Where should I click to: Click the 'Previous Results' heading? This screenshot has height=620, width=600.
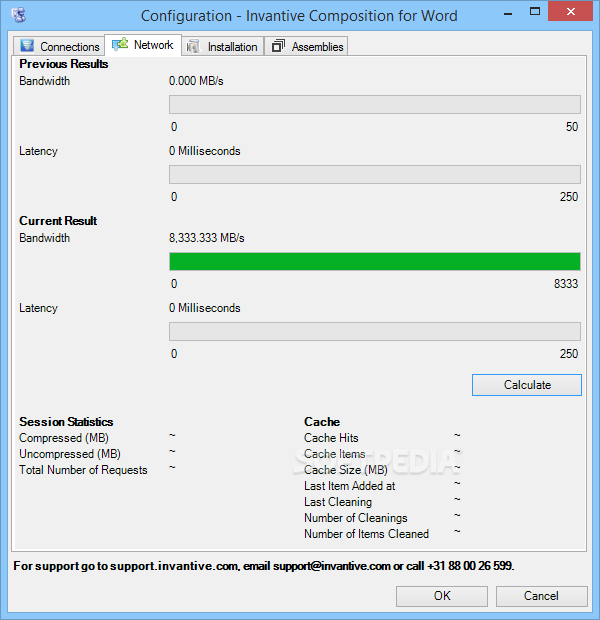64,64
